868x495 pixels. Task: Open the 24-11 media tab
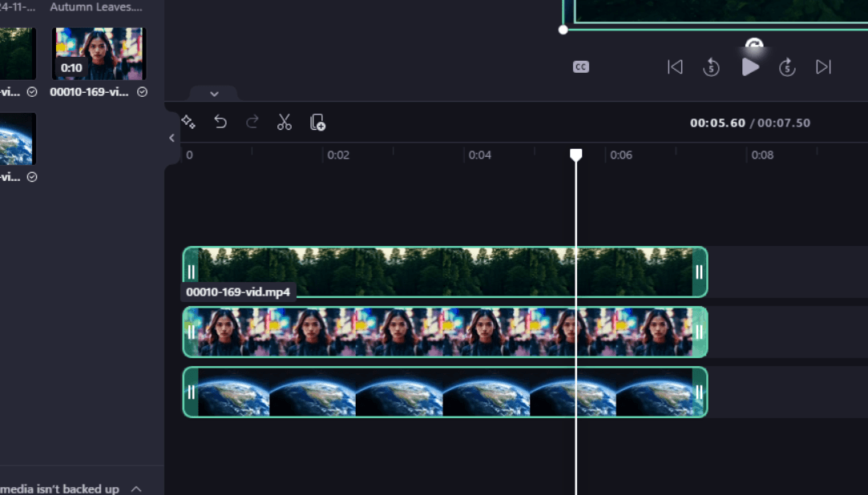coord(18,6)
